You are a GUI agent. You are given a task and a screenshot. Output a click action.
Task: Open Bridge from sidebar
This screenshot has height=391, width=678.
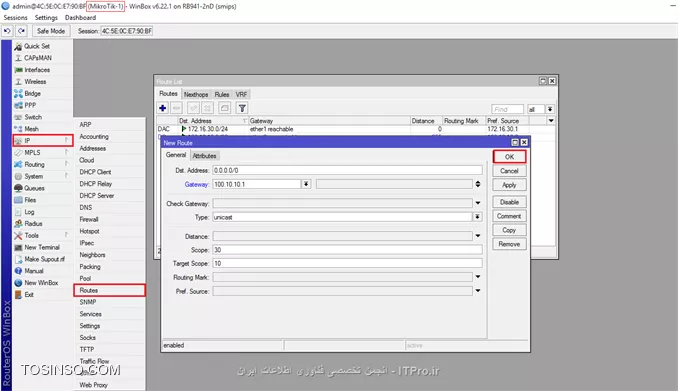(32, 93)
